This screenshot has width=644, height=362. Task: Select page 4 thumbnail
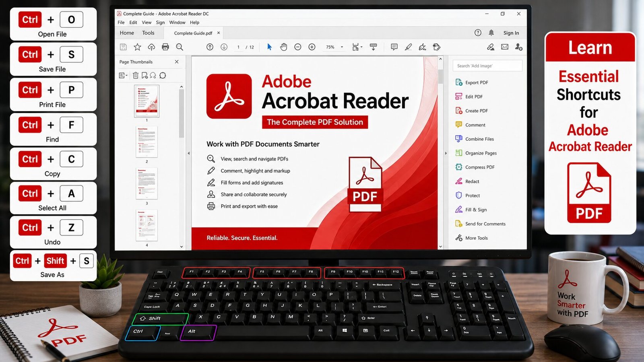pos(147,225)
